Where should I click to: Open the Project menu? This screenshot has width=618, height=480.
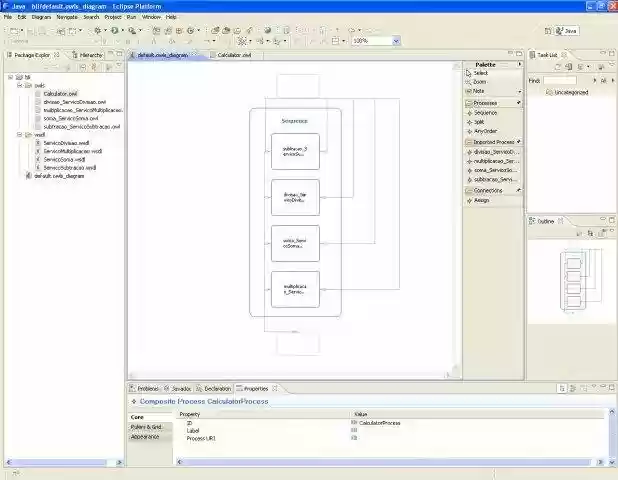113,17
